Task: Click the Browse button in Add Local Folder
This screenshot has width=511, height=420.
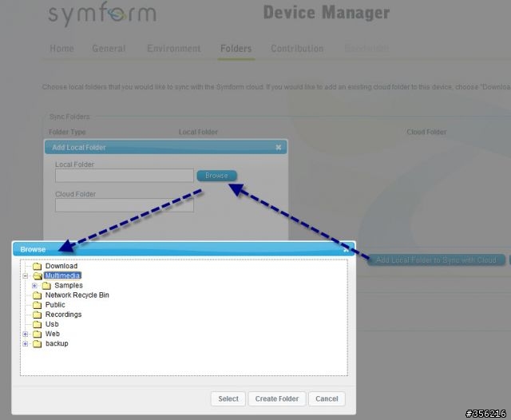Action: click(x=216, y=176)
